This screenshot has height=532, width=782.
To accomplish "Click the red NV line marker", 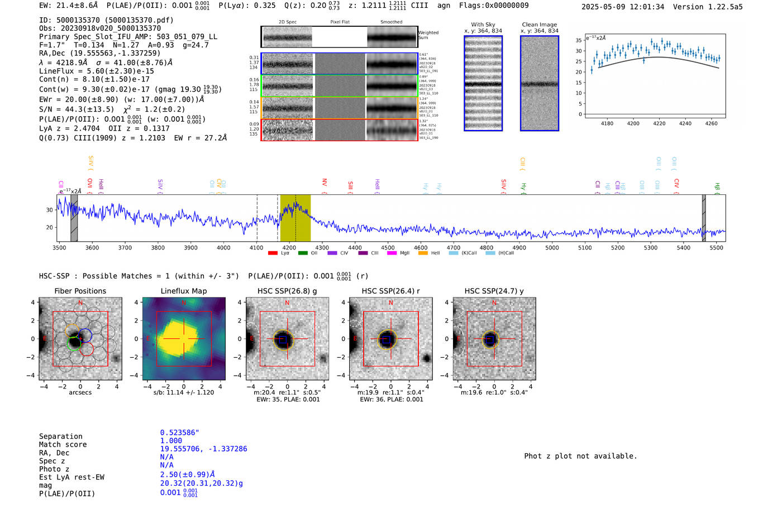I will coord(325,186).
